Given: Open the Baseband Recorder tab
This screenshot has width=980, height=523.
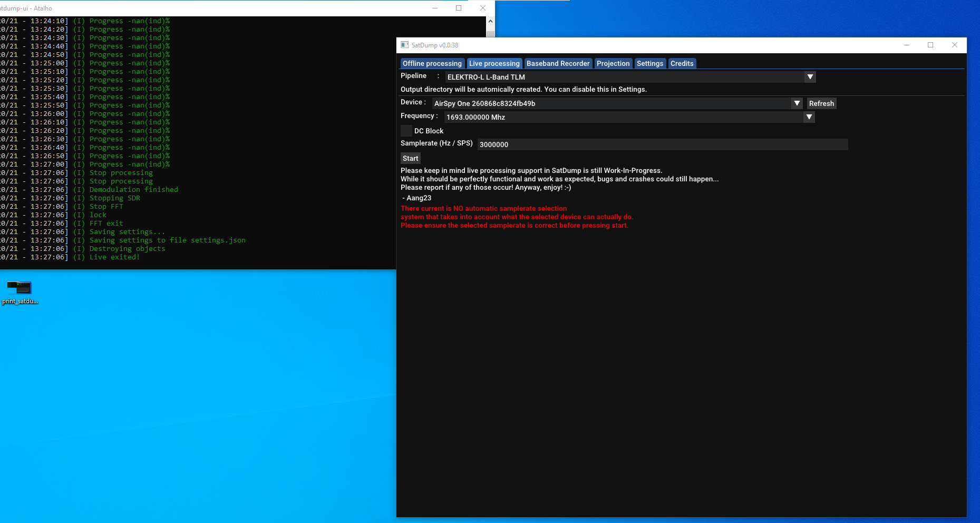Looking at the screenshot, I should (x=558, y=63).
